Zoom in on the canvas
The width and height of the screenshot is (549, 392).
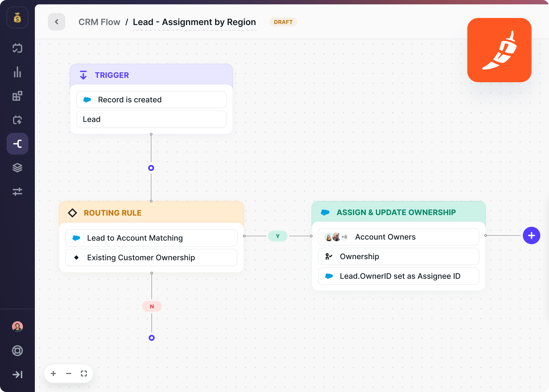[53, 373]
